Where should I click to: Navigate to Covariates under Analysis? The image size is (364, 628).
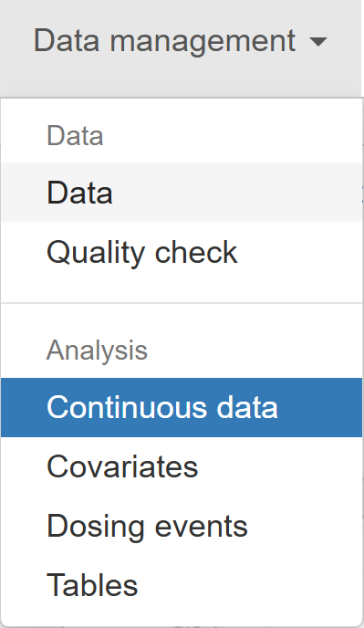click(182, 466)
